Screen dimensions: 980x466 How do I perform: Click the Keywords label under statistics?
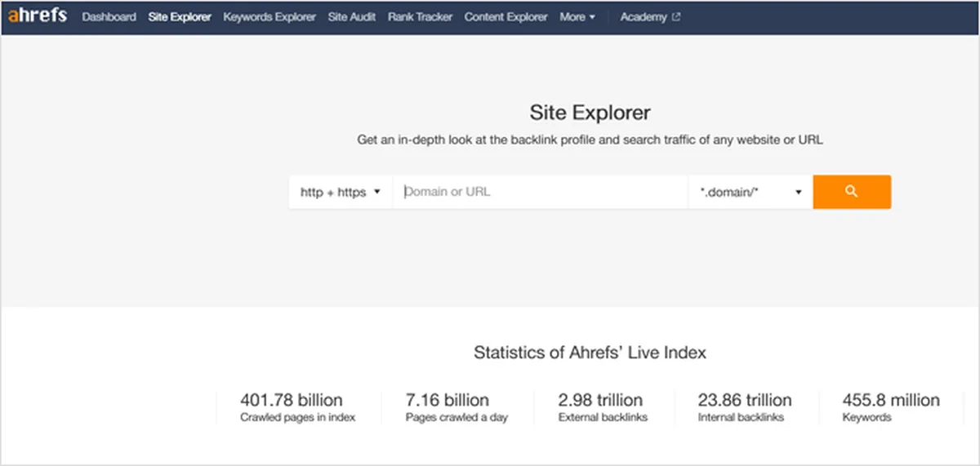click(866, 418)
